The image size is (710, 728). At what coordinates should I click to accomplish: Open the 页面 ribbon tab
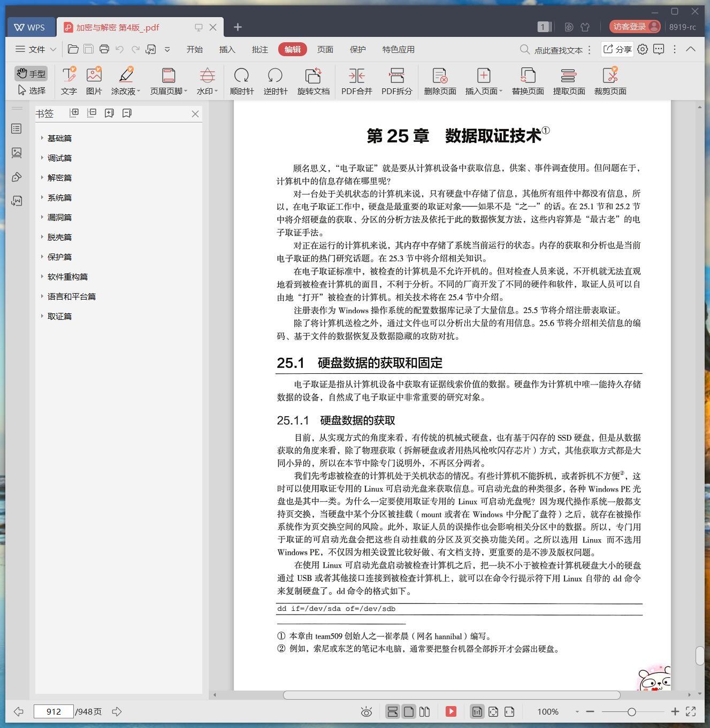click(x=325, y=49)
